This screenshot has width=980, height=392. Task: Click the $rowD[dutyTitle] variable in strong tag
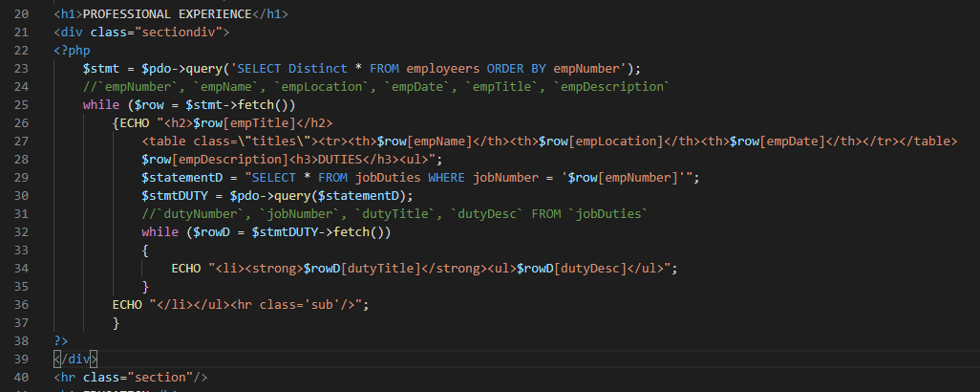click(361, 268)
